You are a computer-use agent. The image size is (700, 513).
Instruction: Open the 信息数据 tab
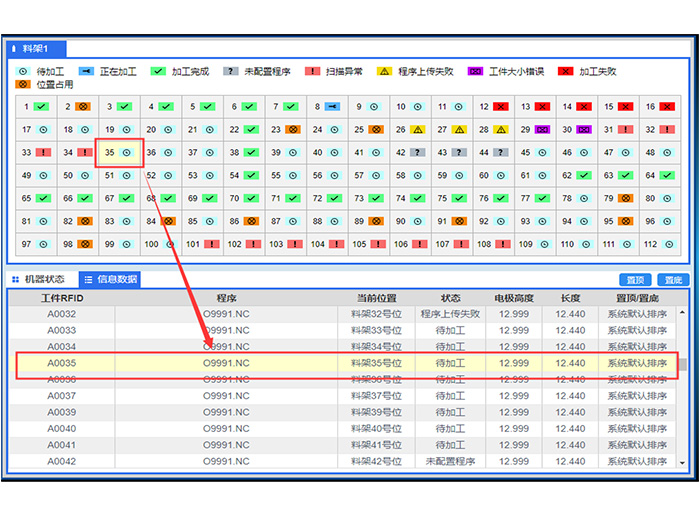pos(110,280)
